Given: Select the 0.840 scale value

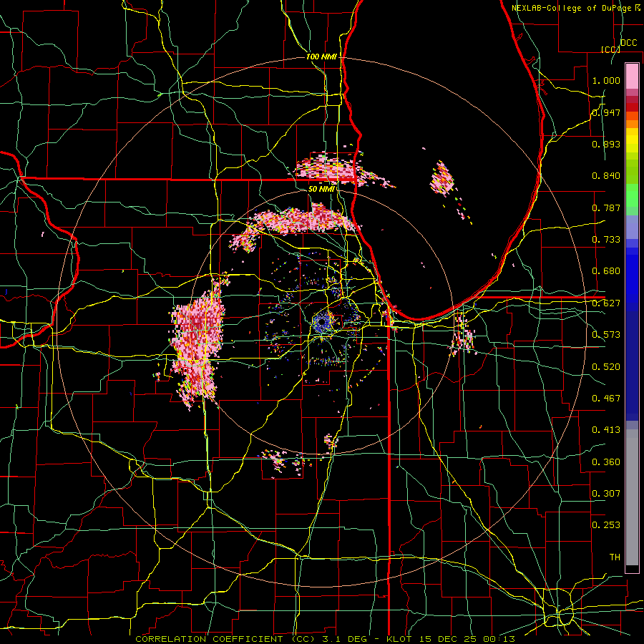Looking at the screenshot, I should [606, 176].
